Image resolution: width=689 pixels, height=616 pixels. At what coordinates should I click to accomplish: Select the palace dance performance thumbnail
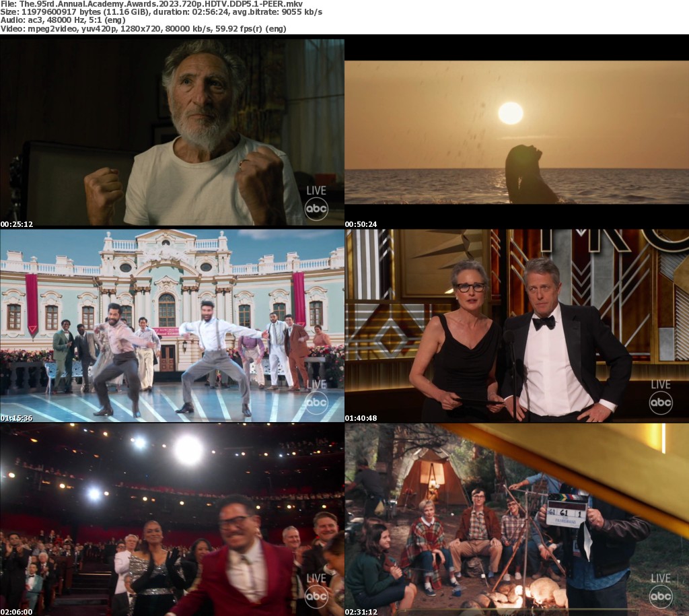(172, 325)
